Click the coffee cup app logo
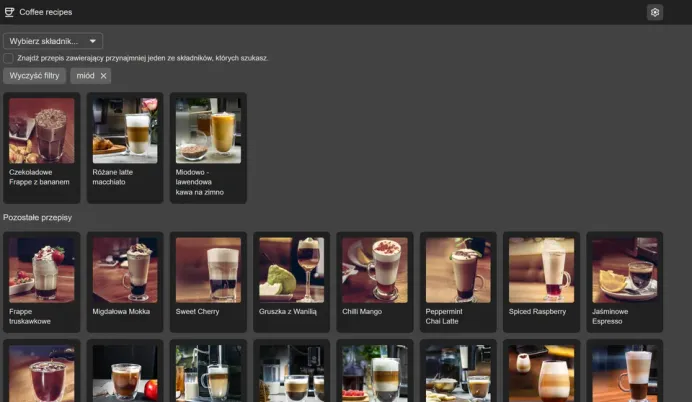 (x=9, y=12)
